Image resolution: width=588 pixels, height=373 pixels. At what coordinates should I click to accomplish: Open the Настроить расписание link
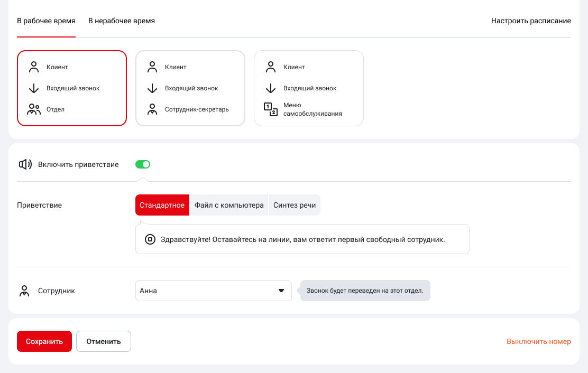click(x=531, y=21)
